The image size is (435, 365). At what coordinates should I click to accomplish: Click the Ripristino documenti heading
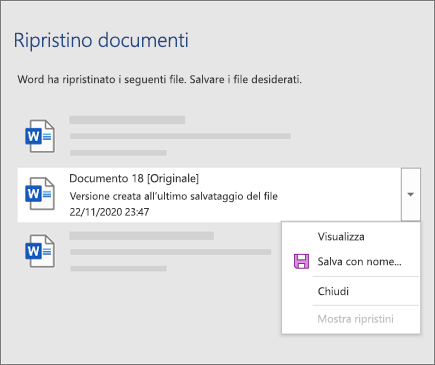101,40
